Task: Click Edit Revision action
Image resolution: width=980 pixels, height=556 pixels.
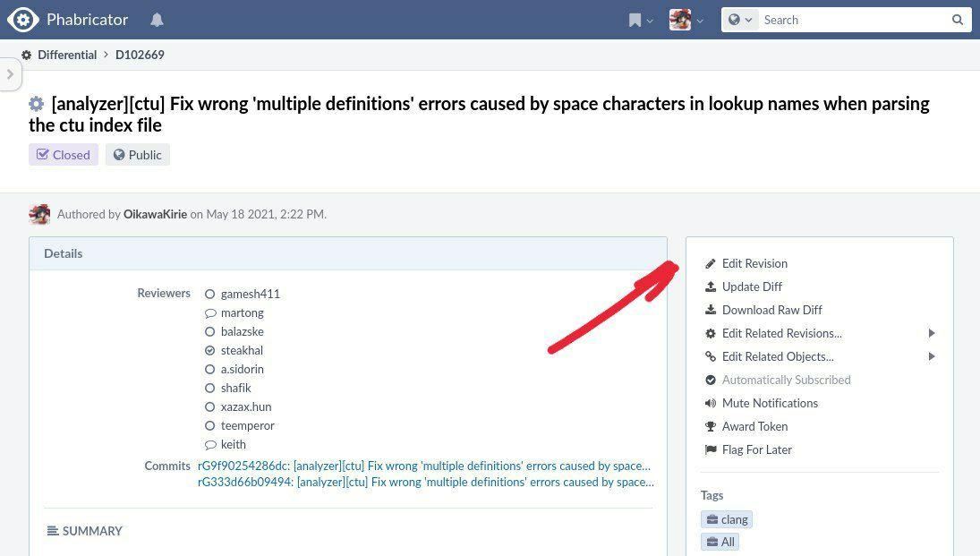Action: [x=754, y=263]
